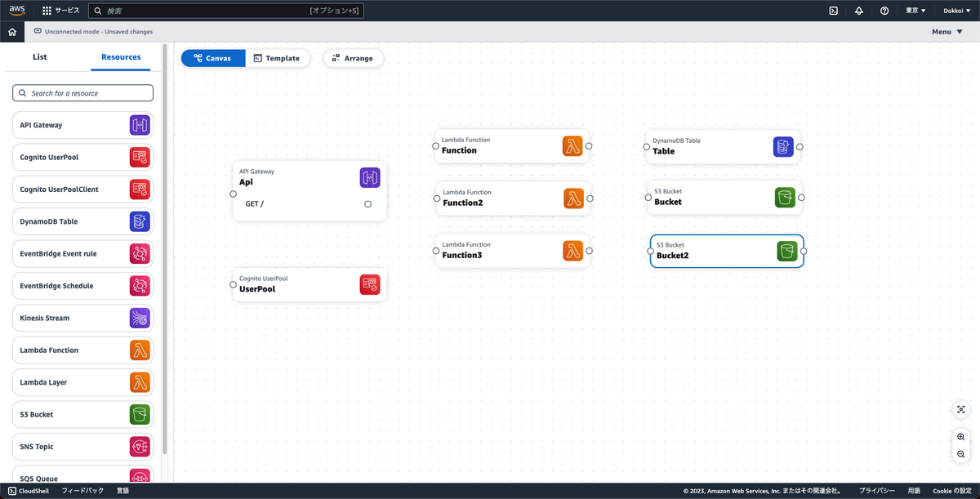980x499 pixels.
Task: Add API Gateway resource from palette
Action: tap(82, 125)
